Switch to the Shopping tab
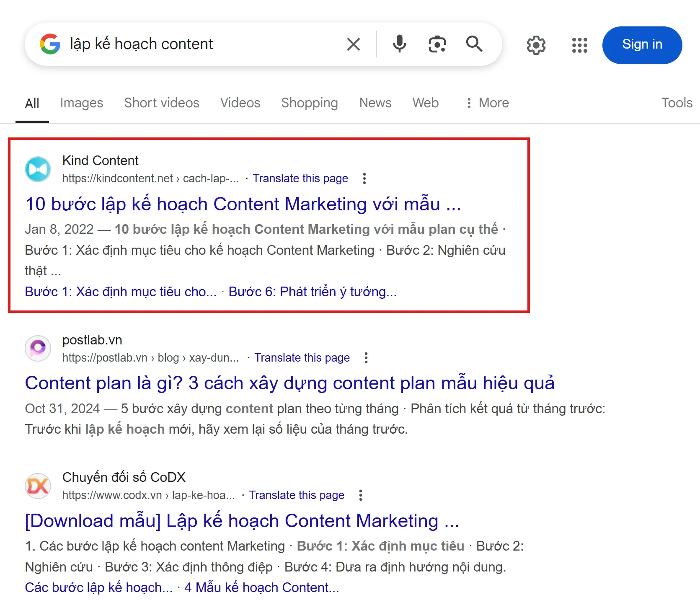700x600 pixels. click(310, 103)
